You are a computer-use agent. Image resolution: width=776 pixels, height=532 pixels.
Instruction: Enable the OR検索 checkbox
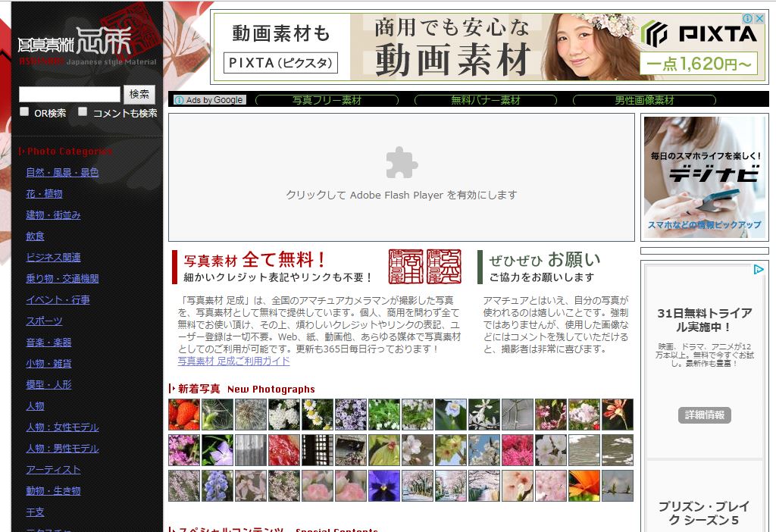(x=24, y=111)
